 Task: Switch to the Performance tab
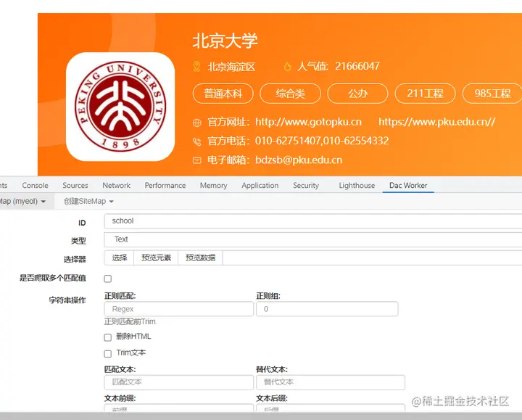(x=165, y=185)
